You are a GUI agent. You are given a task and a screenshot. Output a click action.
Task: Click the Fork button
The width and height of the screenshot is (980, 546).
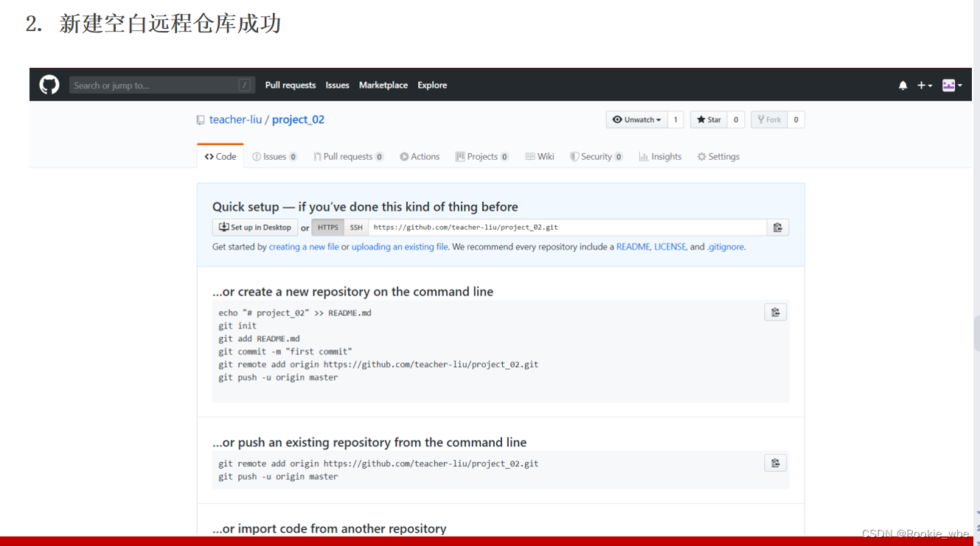coord(769,119)
